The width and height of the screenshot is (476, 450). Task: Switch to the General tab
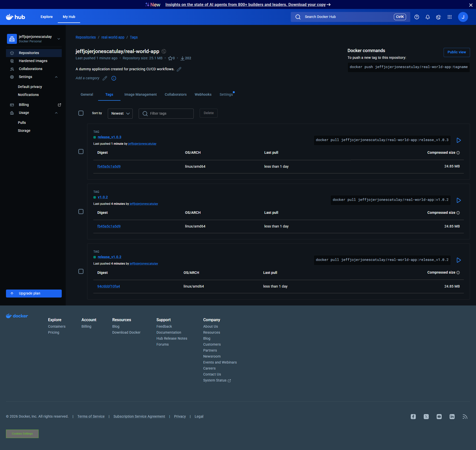(87, 95)
